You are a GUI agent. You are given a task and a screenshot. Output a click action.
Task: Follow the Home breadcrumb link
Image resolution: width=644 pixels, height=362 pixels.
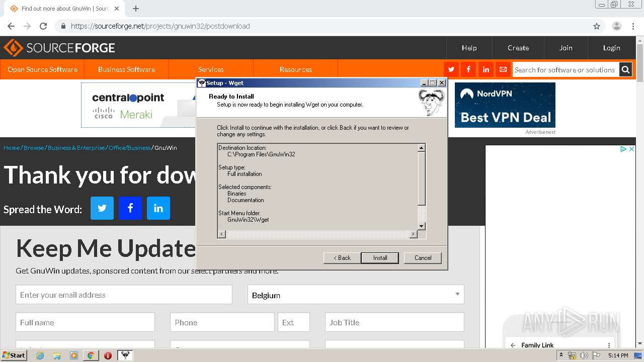pyautogui.click(x=12, y=148)
